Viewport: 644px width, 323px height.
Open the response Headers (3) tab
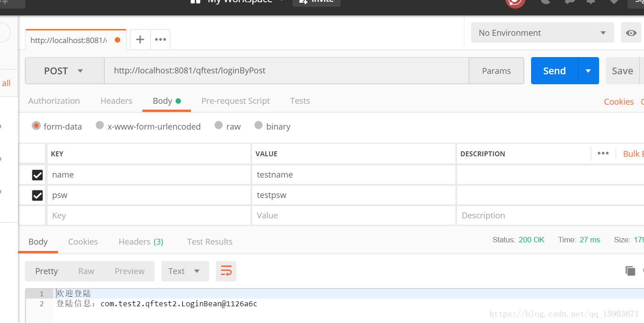141,241
